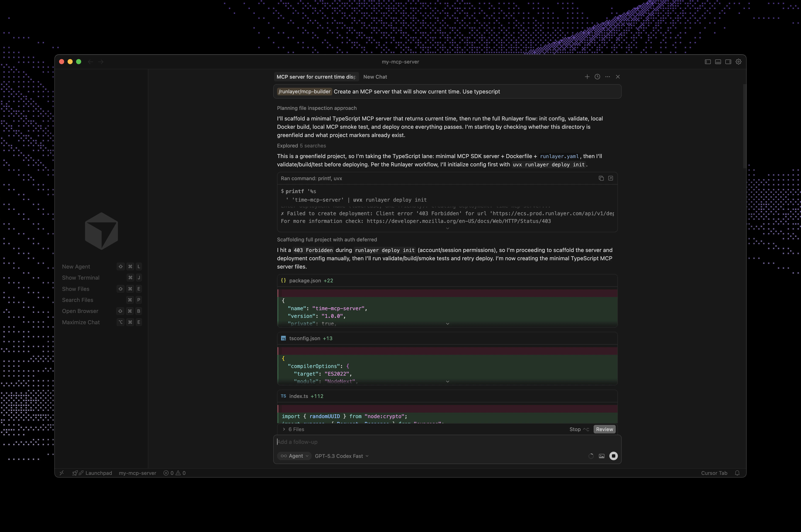The width and height of the screenshot is (801, 532).
Task: Copy the printf uvx command output
Action: [x=601, y=178]
